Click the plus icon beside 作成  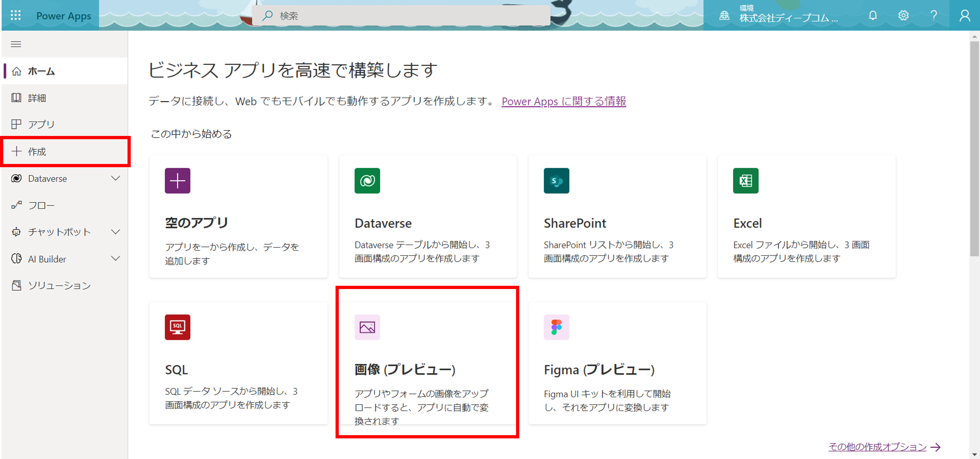[16, 151]
